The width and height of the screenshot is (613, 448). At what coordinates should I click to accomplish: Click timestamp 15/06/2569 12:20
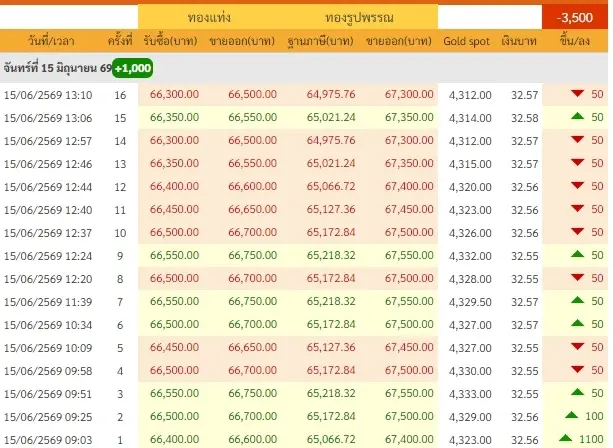click(48, 279)
